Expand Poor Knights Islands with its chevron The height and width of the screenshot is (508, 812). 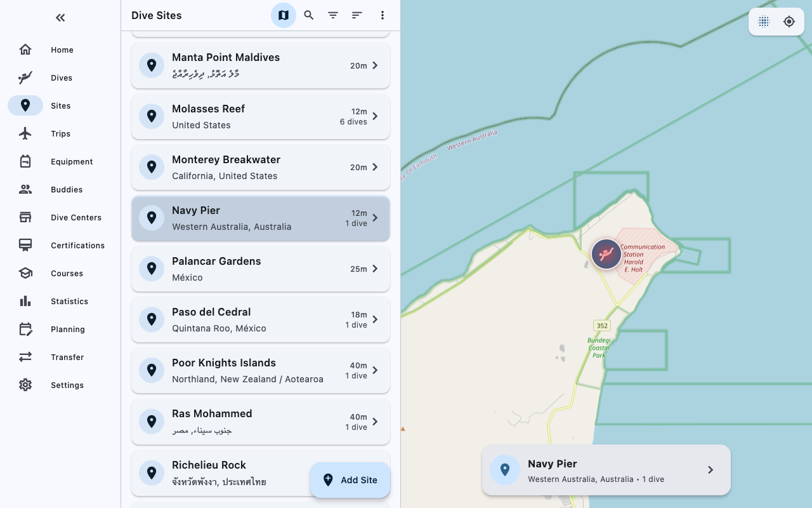375,370
